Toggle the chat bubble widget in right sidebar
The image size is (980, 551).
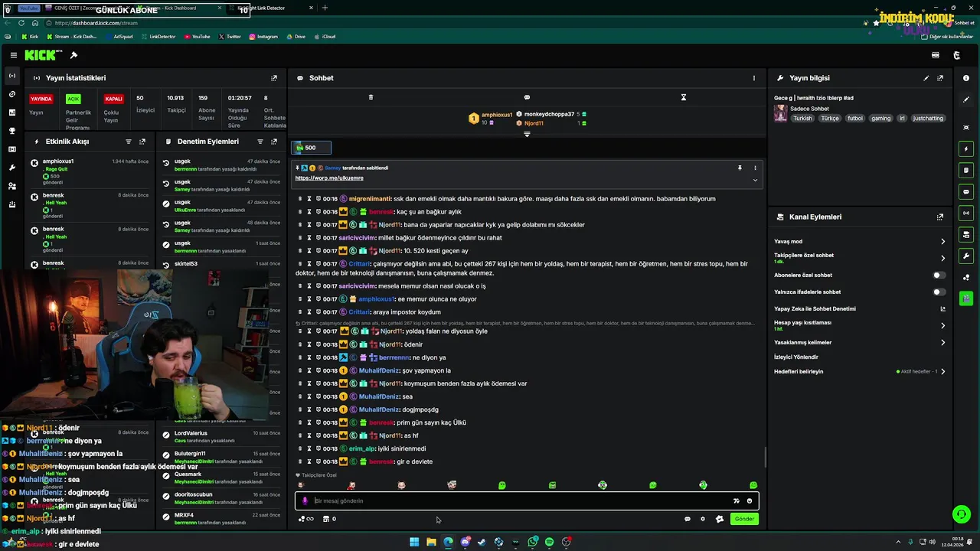(x=966, y=191)
